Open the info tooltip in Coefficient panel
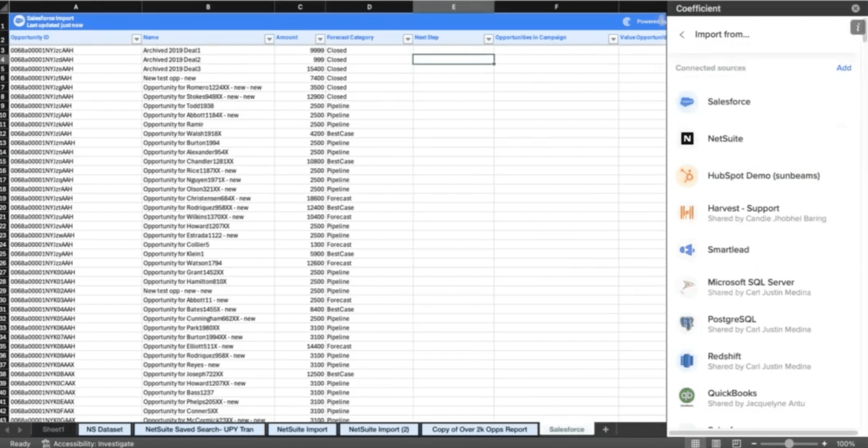This screenshot has width=868, height=448. 857,28
